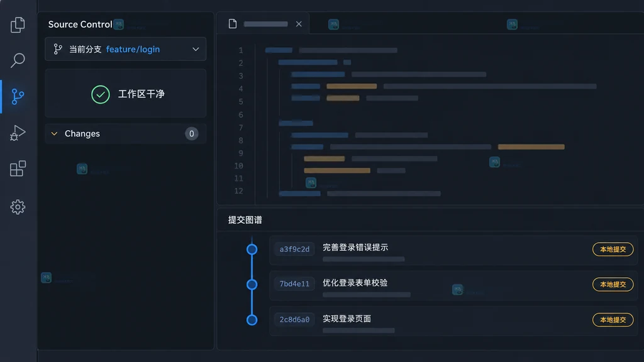Select the Changes section header
The image size is (644, 362).
pos(125,134)
